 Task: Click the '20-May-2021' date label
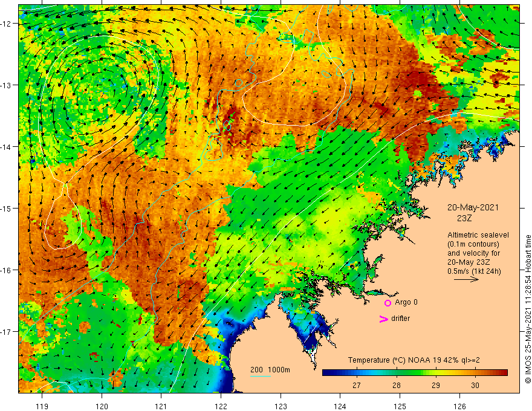click(x=473, y=207)
